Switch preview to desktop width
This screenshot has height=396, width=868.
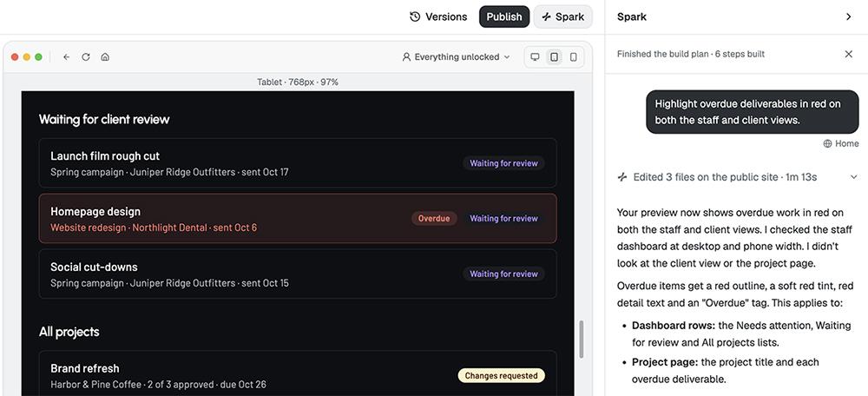535,57
